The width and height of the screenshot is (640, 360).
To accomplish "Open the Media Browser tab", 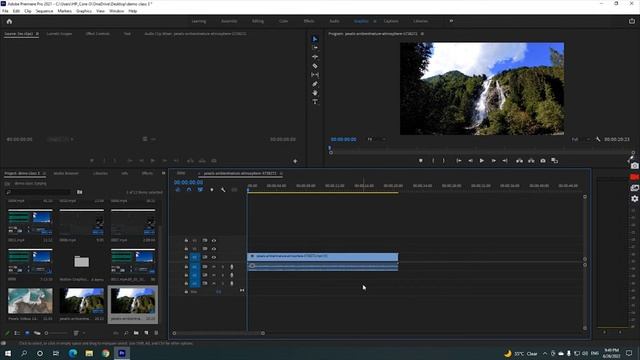I will (66, 173).
